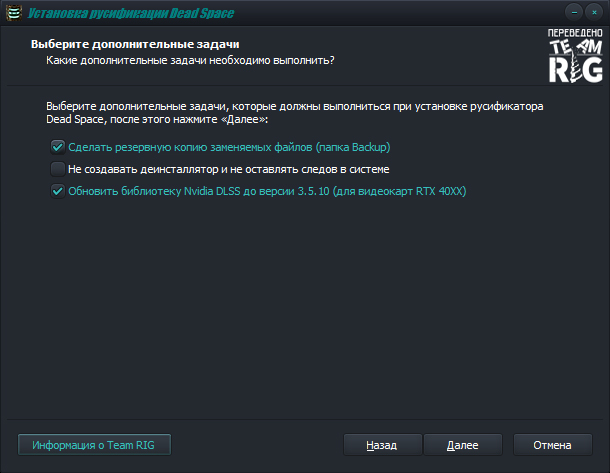
Task: Minimize the installer window
Action: 573,11
